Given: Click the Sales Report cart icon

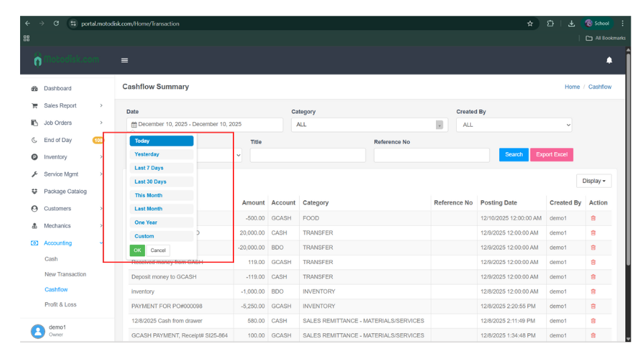Looking at the screenshot, I should 34,106.
